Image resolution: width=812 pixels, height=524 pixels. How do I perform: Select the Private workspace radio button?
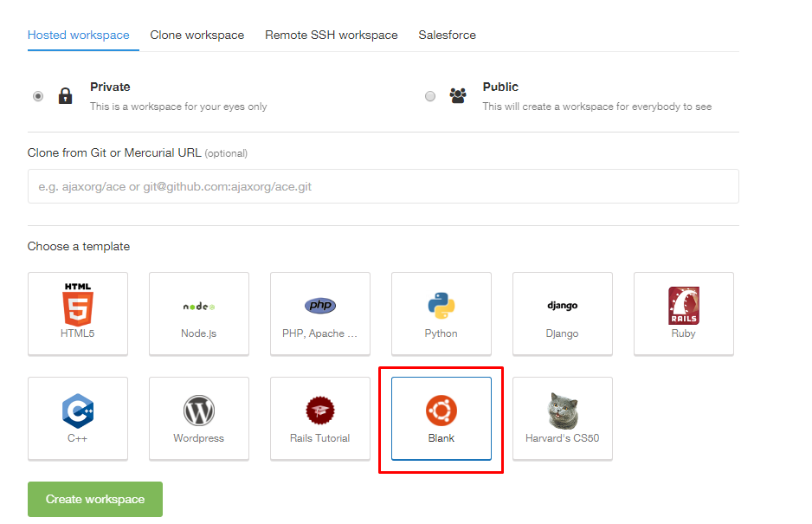pos(38,96)
